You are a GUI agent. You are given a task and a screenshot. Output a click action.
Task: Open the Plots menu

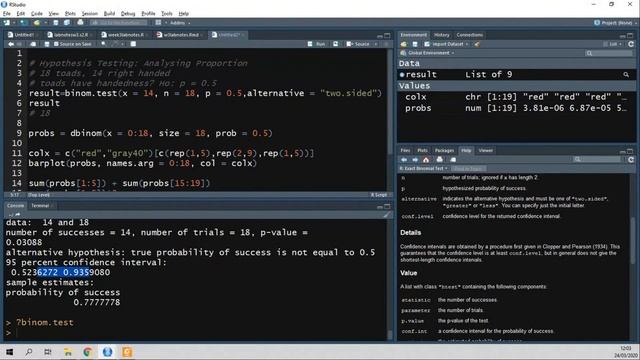click(70, 13)
